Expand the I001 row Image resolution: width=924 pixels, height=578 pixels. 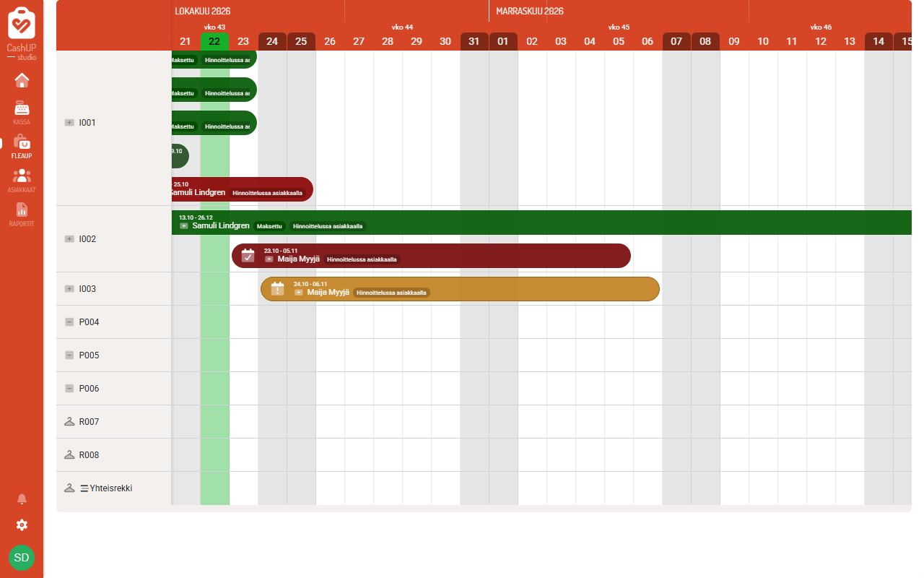(x=69, y=123)
